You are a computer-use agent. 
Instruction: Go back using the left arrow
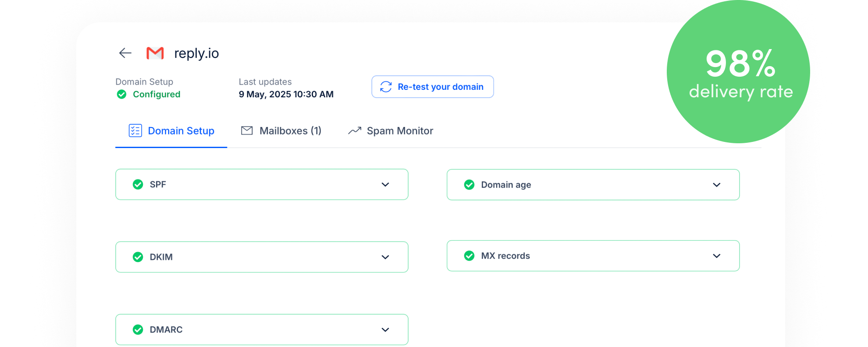click(x=125, y=53)
